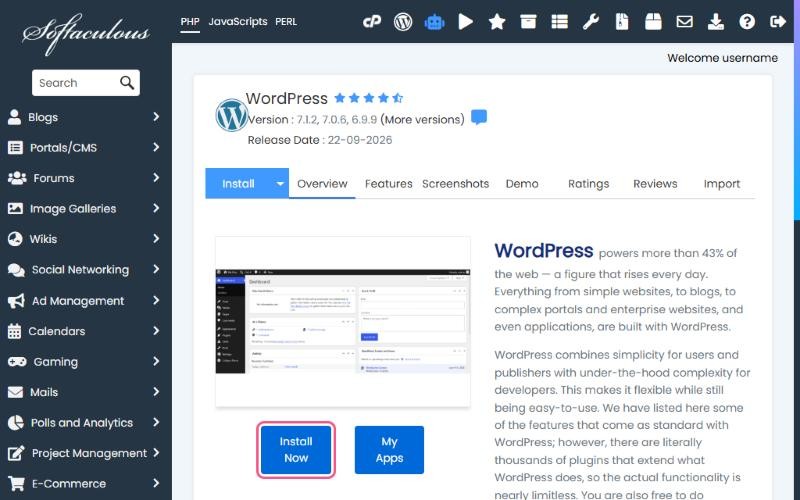Switch to the PHP scripts tab
800x500 pixels.
[x=190, y=22]
